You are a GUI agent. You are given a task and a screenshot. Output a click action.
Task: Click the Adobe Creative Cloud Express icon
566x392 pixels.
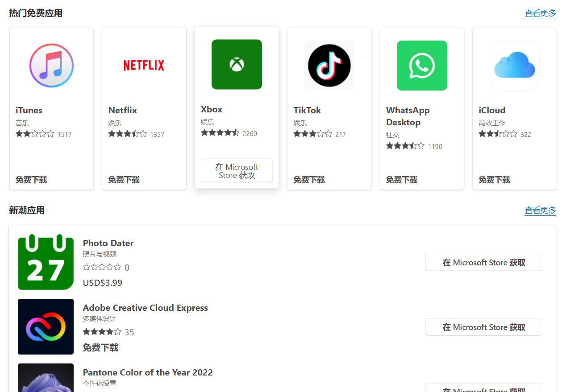pyautogui.click(x=46, y=326)
